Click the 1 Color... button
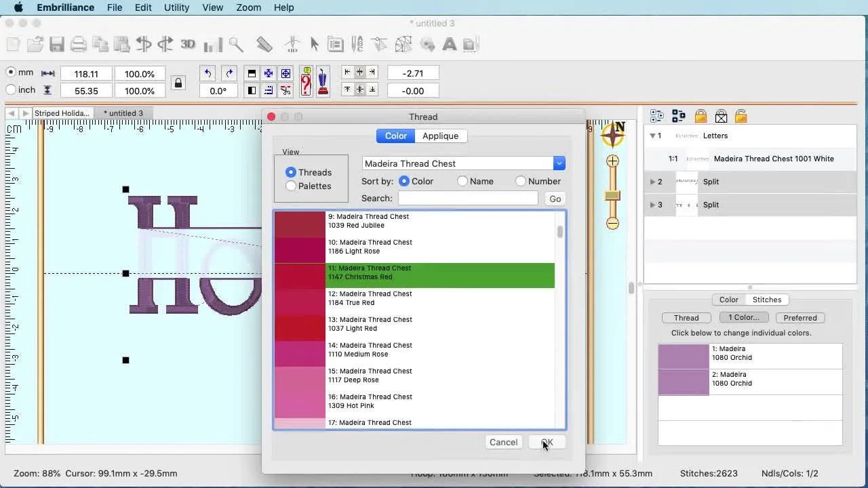The image size is (868, 488). [744, 318]
